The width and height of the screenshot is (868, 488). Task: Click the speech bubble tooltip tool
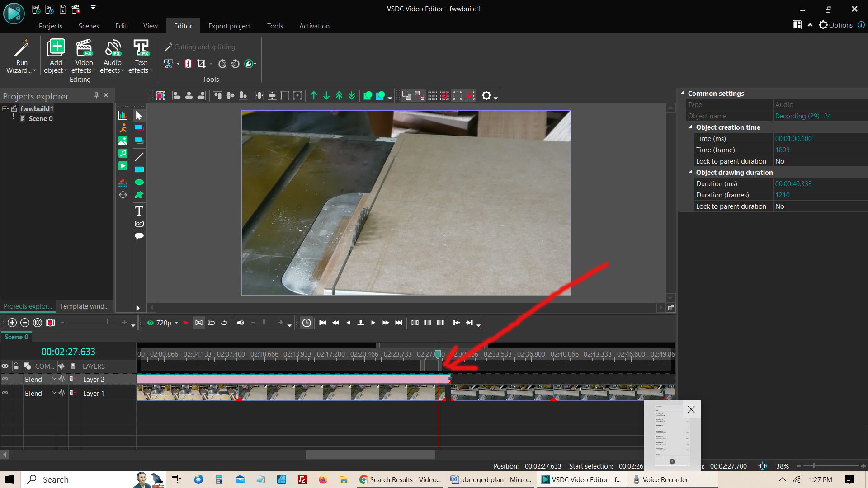coord(139,236)
